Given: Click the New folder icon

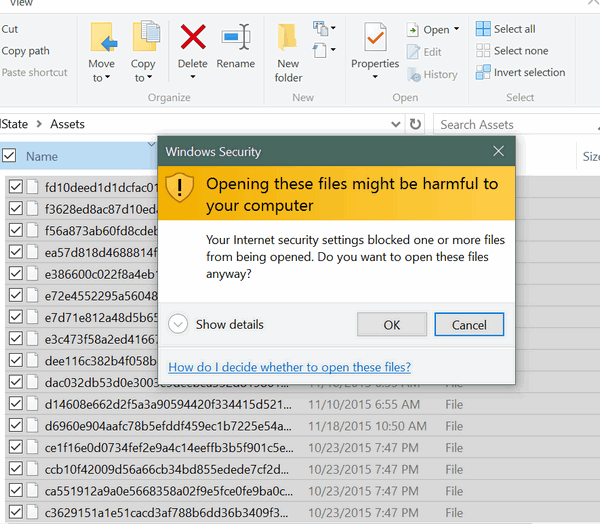Looking at the screenshot, I should tap(287, 37).
